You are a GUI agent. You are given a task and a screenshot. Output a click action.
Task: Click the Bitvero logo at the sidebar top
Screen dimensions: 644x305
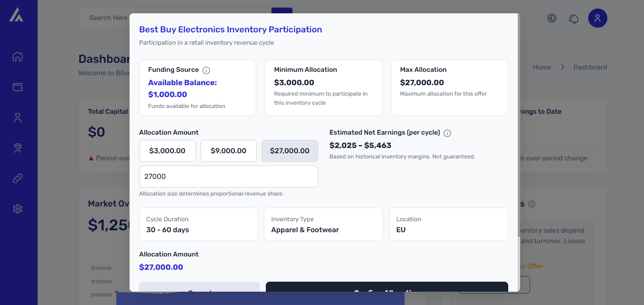click(17, 14)
